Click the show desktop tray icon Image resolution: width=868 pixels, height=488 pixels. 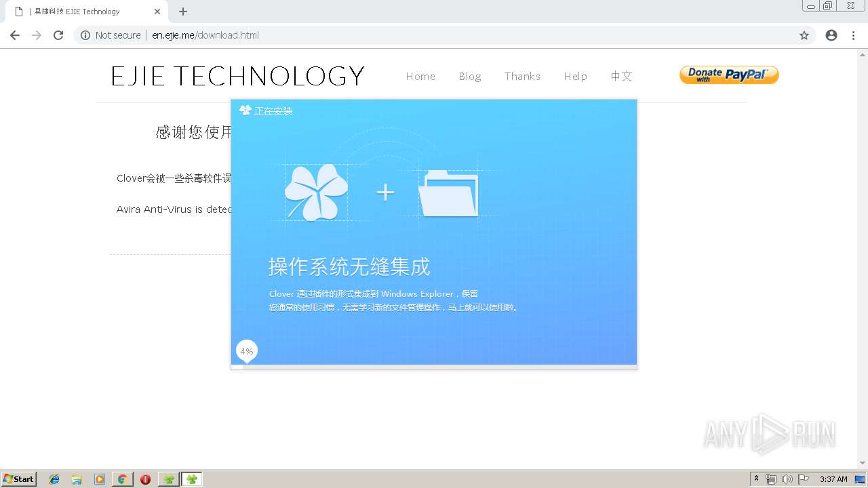click(x=861, y=479)
